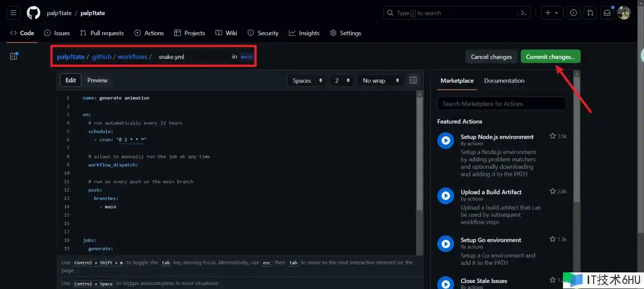This screenshot has height=289, width=644.
Task: Switch editor to Edit mode
Action: 70,80
